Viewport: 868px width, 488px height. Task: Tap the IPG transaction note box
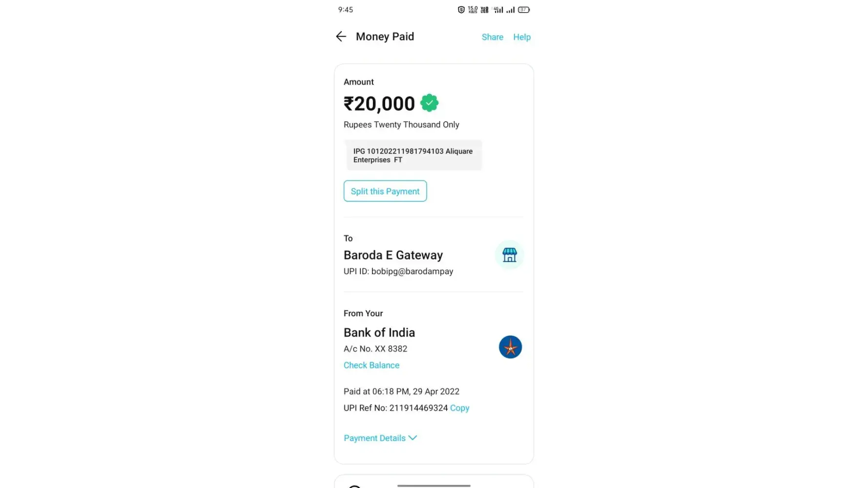point(413,155)
